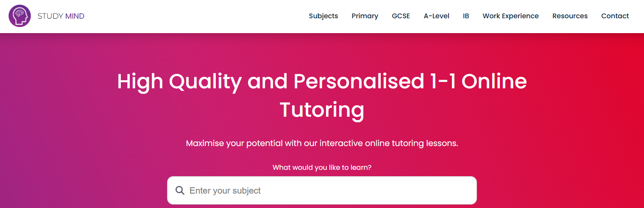Go to the Contact page
644x208 pixels.
tap(615, 16)
